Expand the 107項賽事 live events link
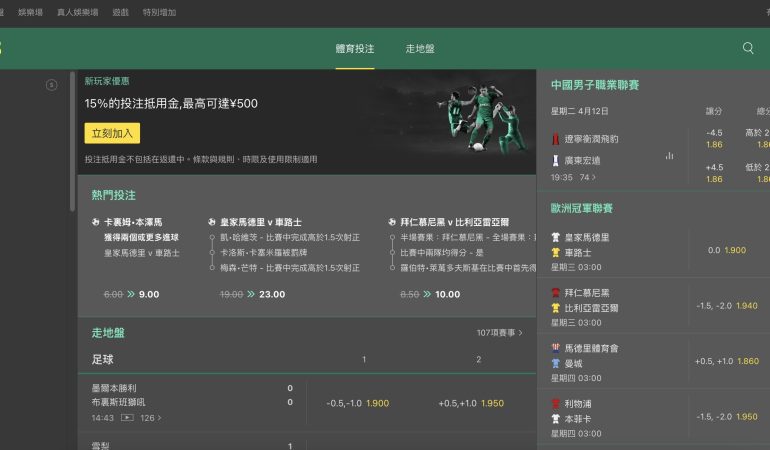This screenshot has height=450, width=770. click(499, 333)
